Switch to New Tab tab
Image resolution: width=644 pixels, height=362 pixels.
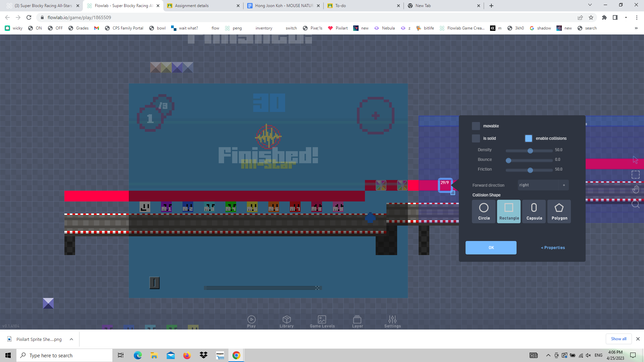pyautogui.click(x=444, y=6)
